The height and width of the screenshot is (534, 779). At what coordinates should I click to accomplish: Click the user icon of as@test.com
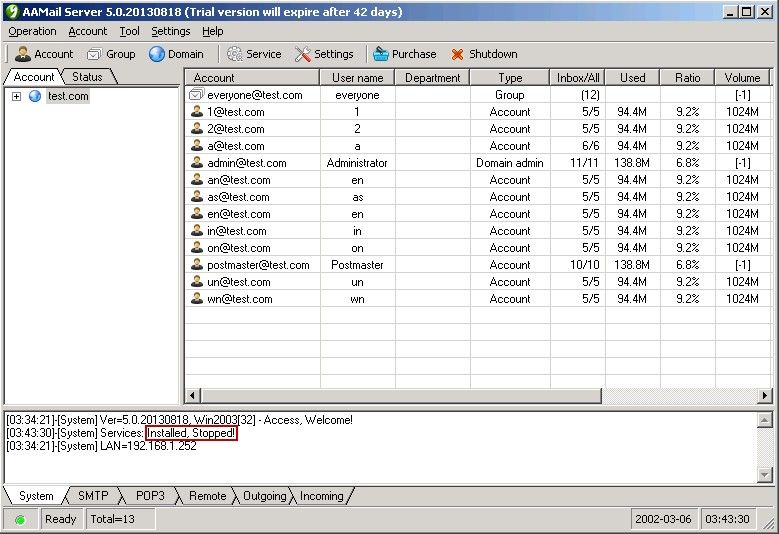197,196
